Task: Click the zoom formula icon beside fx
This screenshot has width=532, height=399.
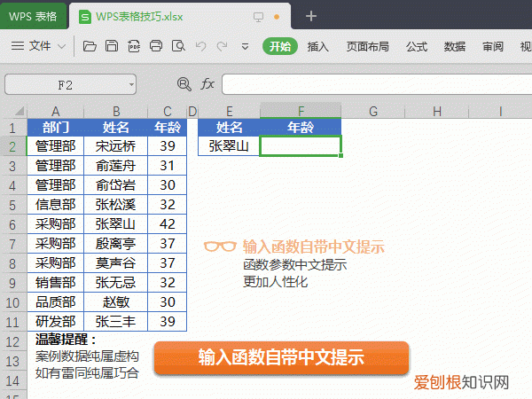Action: click(184, 84)
